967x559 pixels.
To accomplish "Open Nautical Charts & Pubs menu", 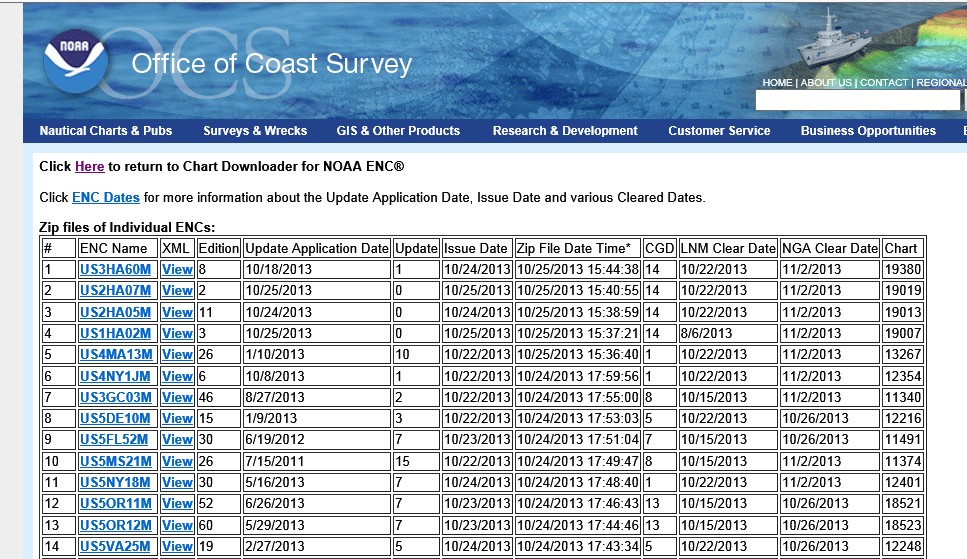I will (105, 131).
